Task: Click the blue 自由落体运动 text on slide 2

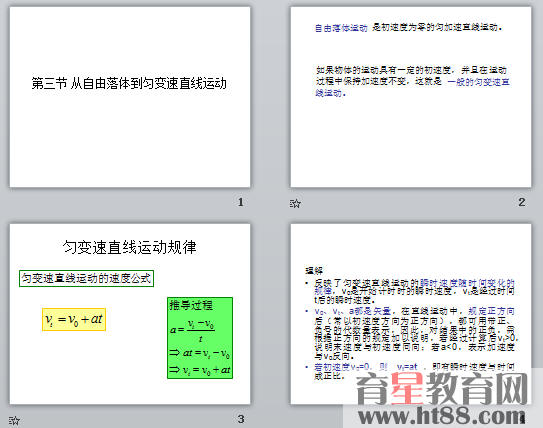Action: (341, 28)
